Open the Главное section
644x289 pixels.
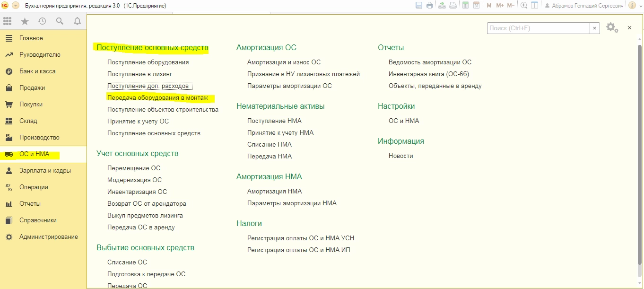click(44, 38)
